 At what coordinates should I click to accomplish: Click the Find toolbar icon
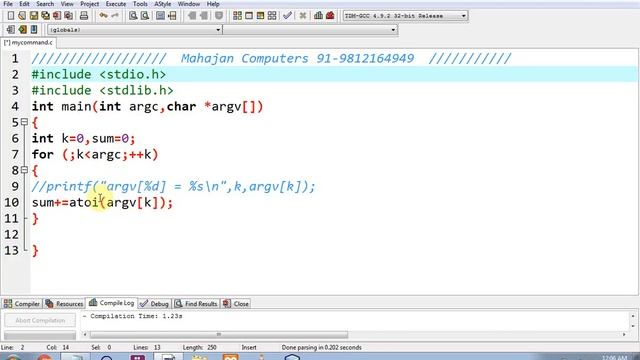pyautogui.click(x=133, y=16)
